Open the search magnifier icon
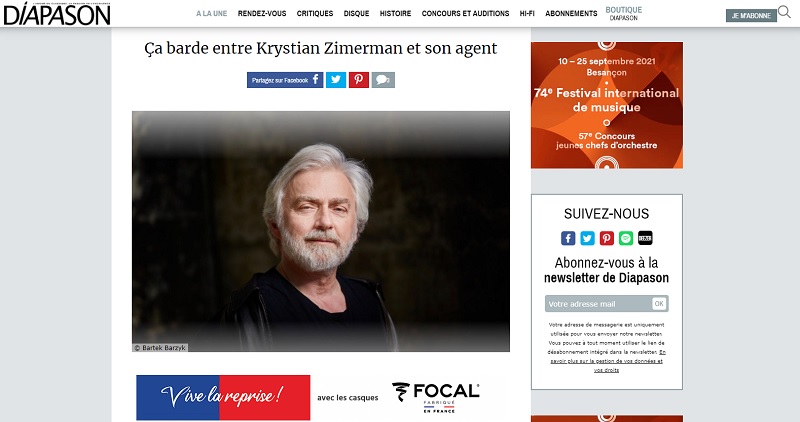800x422 pixels. [784, 12]
